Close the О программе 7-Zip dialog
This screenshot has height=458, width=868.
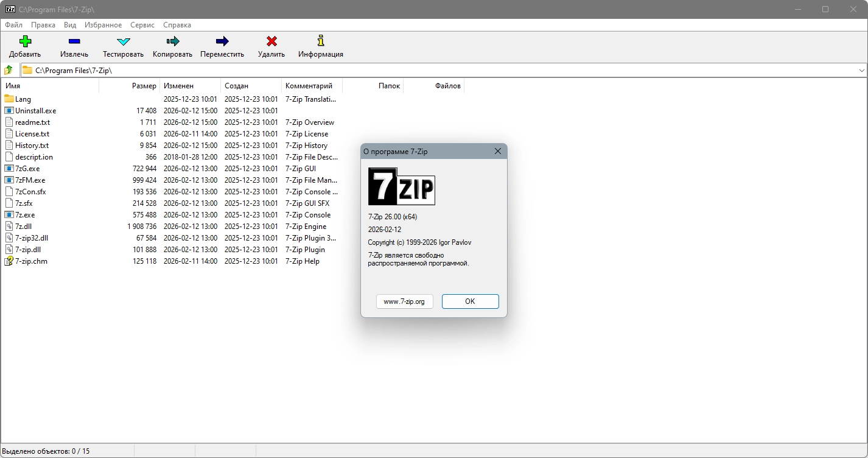tap(498, 151)
